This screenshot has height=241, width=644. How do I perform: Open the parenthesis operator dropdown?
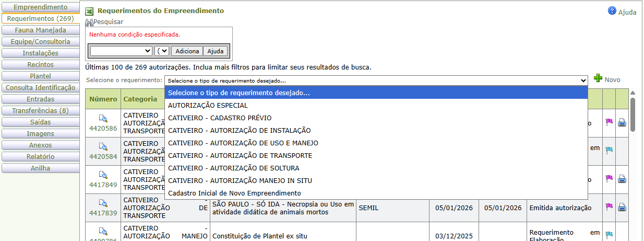point(162,51)
